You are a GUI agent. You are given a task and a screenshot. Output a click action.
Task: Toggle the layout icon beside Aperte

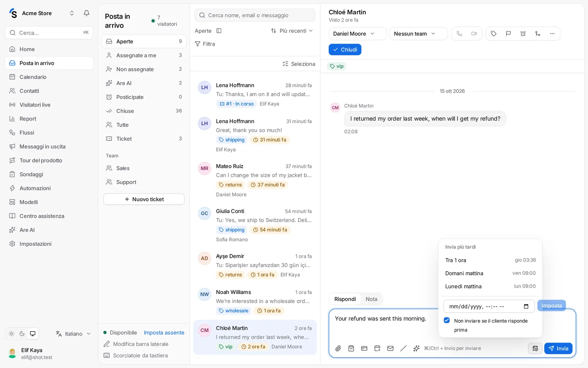[x=219, y=31]
